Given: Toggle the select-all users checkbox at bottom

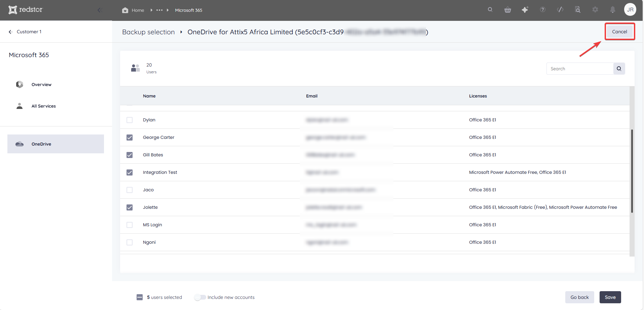Looking at the screenshot, I should pyautogui.click(x=140, y=297).
